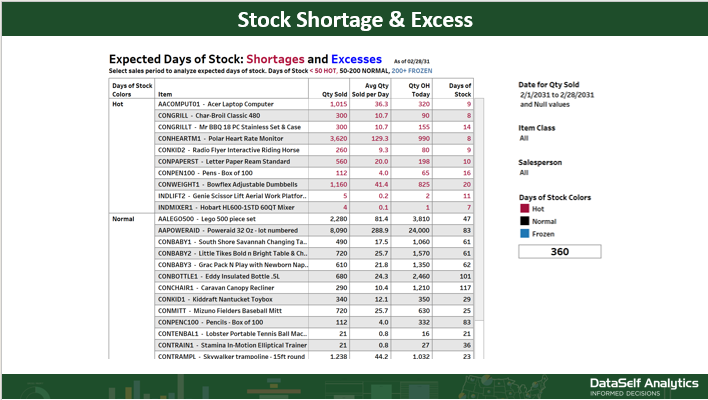The image size is (708, 400).
Task: Select CONTENBAL1 Lobster Tennis Ball Machine item
Action: tap(232, 334)
